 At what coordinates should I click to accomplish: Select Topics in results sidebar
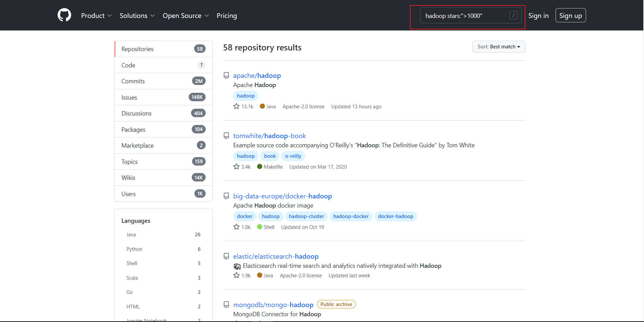click(x=163, y=162)
